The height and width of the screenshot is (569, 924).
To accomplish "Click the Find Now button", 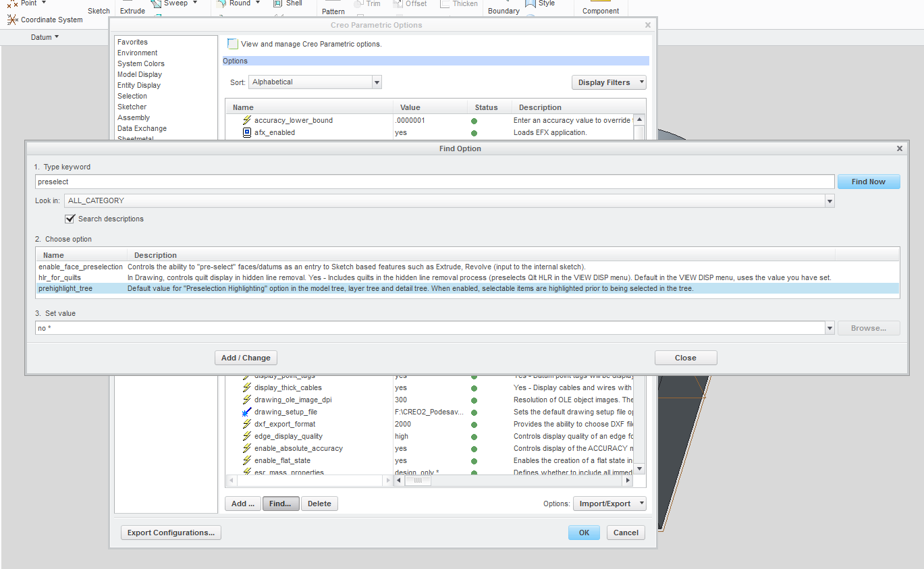I will (869, 182).
